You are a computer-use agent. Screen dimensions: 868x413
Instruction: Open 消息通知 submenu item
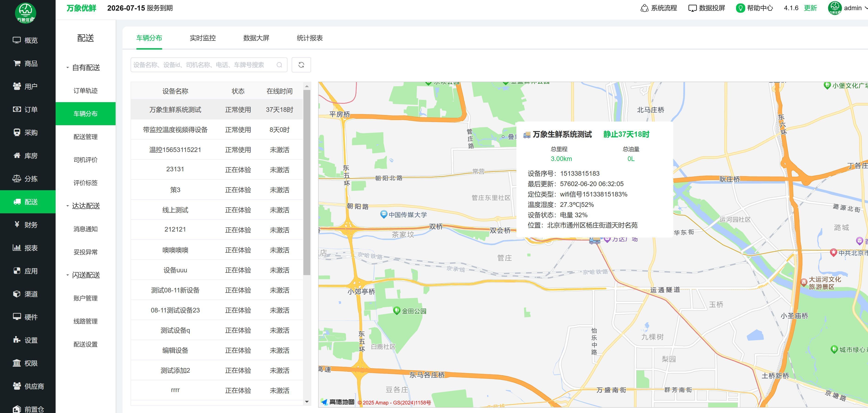(x=86, y=229)
